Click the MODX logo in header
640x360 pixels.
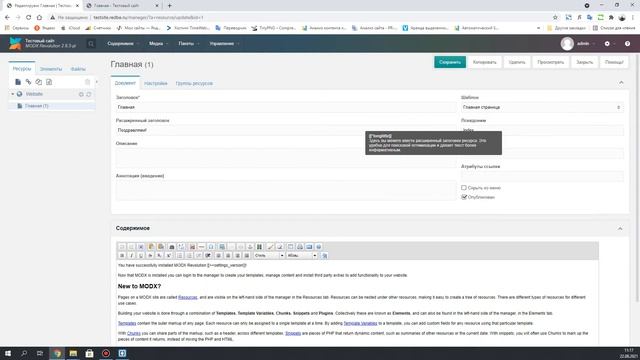(16, 43)
